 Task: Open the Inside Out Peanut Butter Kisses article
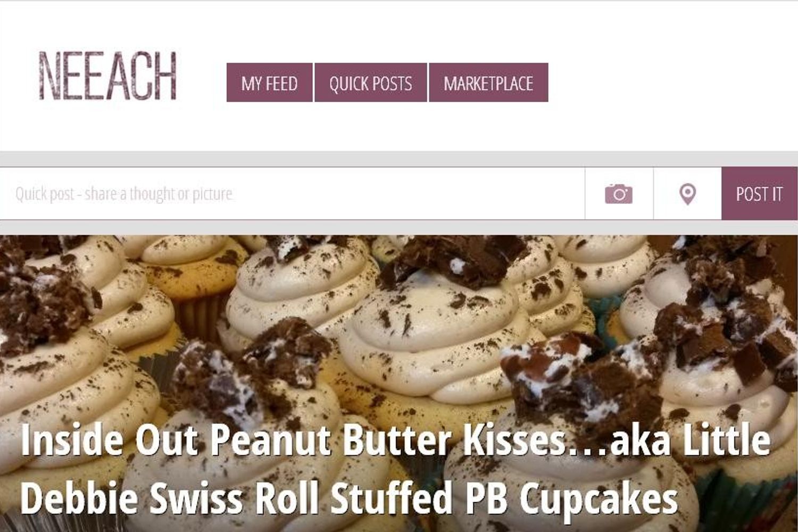tap(395, 469)
